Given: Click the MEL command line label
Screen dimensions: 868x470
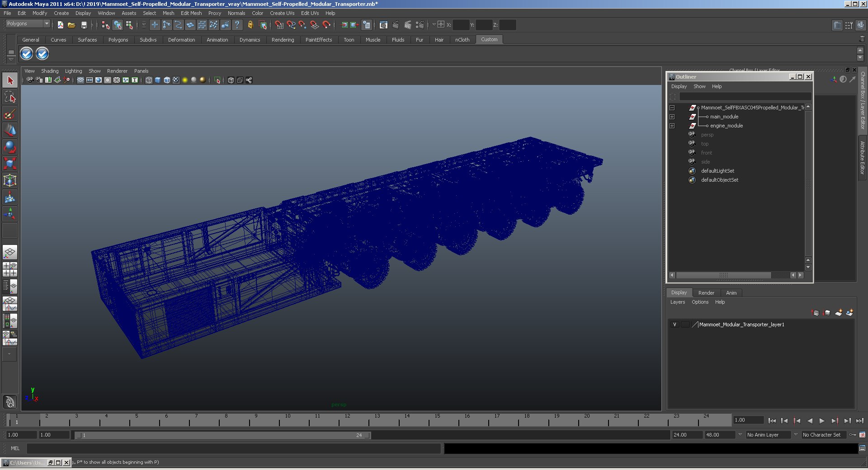Looking at the screenshot, I should pos(15,448).
